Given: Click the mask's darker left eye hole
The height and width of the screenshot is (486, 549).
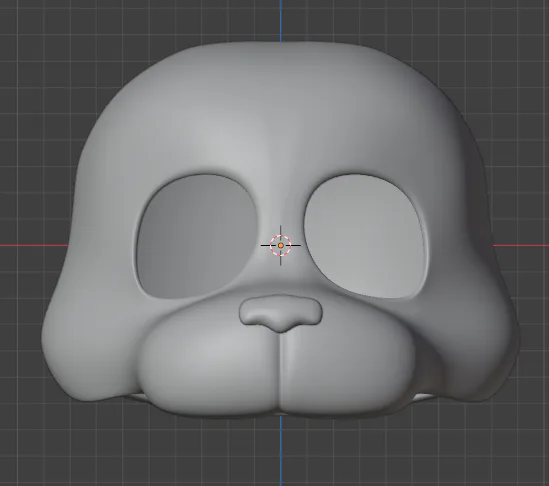Looking at the screenshot, I should [x=196, y=237].
